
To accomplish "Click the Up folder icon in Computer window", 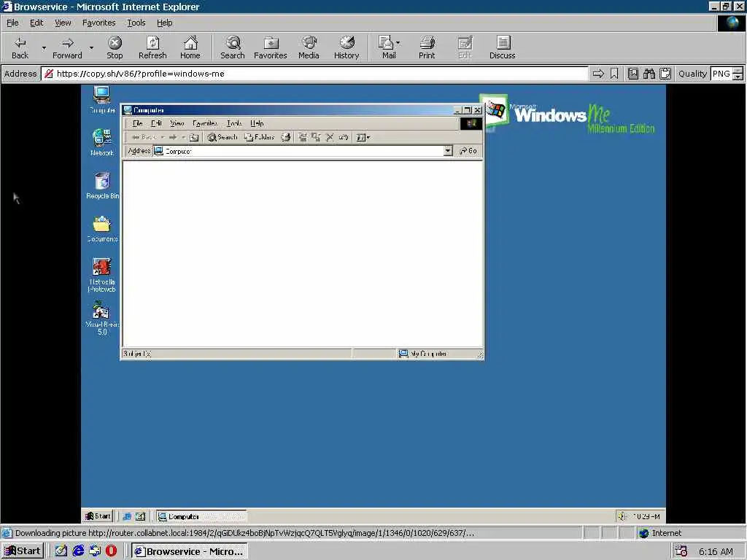I will click(x=194, y=138).
